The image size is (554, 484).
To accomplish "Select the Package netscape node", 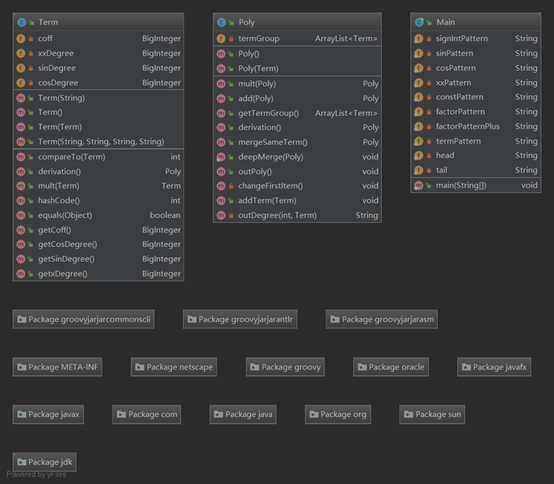I will (173, 367).
